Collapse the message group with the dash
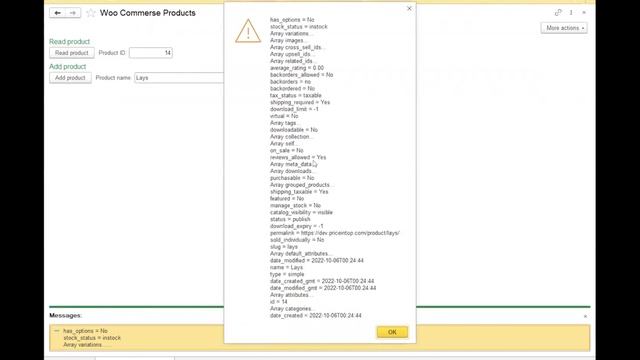The width and height of the screenshot is (640, 360). click(57, 331)
